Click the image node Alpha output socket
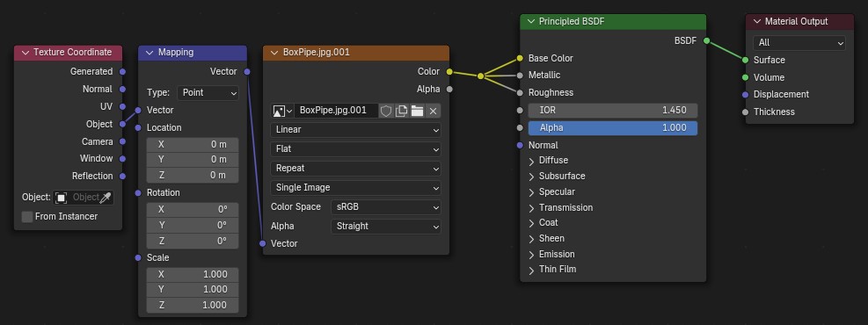The image size is (868, 325). (x=449, y=89)
